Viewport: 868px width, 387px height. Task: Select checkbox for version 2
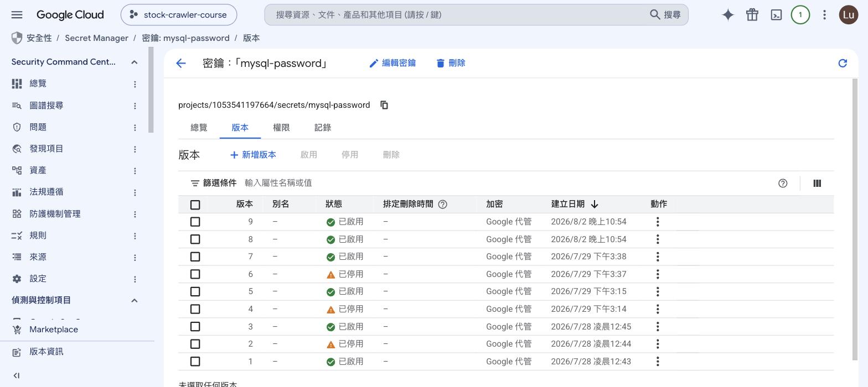point(195,344)
